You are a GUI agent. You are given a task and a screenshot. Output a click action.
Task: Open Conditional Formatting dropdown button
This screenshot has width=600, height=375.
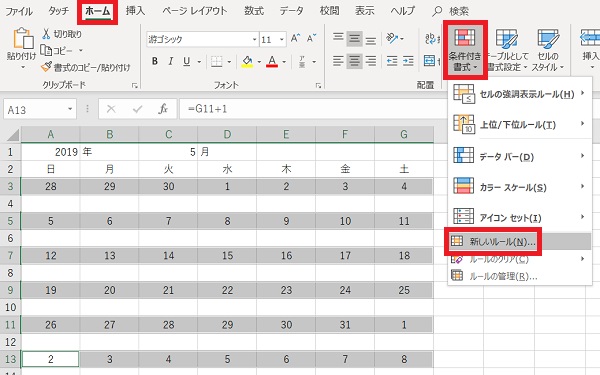[465, 50]
